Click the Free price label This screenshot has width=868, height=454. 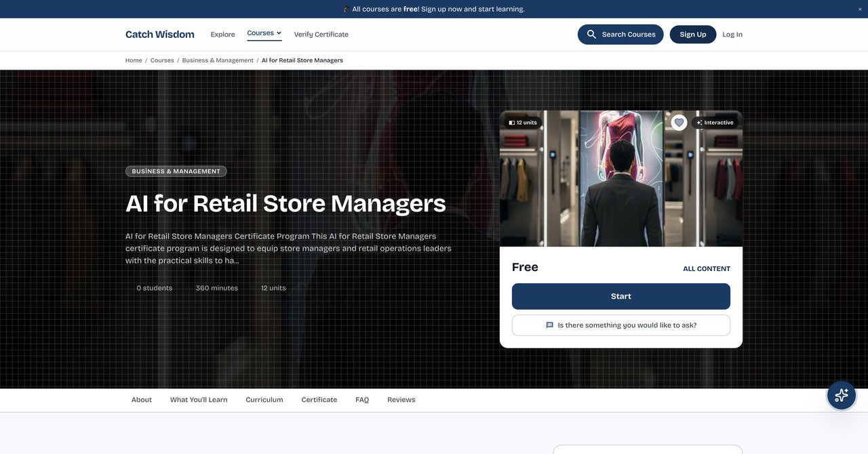point(525,267)
